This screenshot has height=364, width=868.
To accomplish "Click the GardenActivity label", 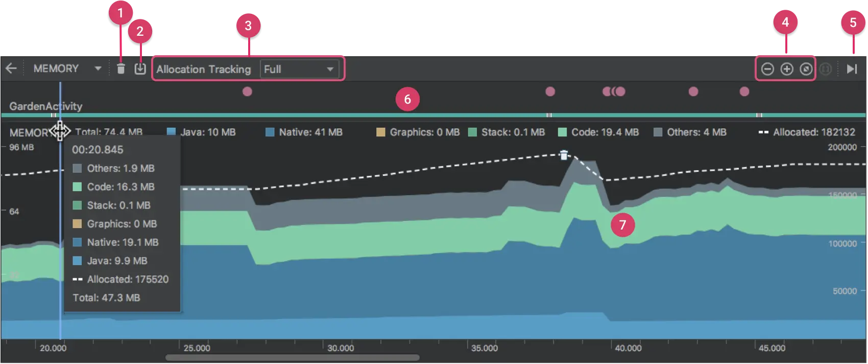I will click(46, 106).
